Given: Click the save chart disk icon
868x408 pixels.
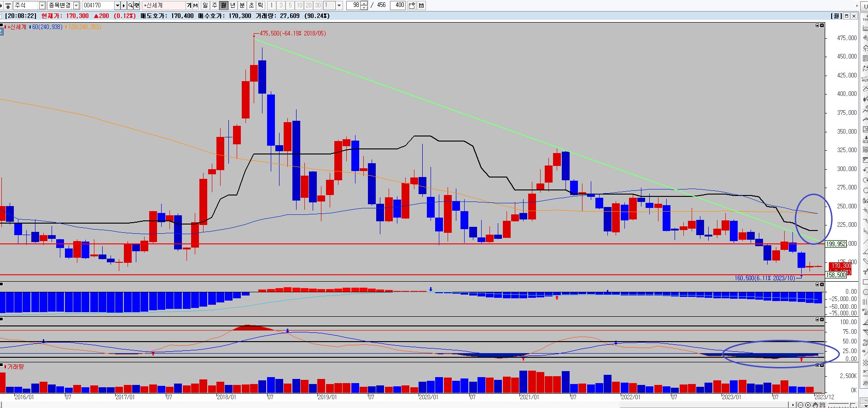Looking at the screenshot, I should point(421,5).
